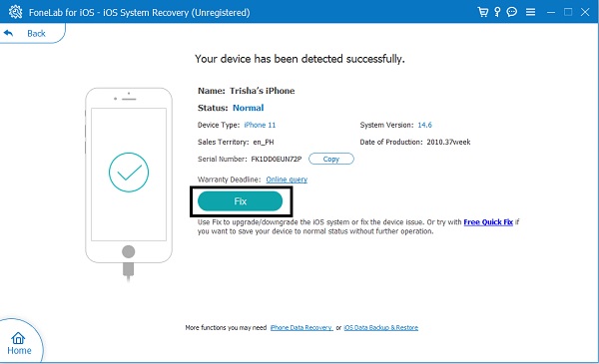Maximize the FoneLab window
The image size is (599, 364).
pos(568,12)
